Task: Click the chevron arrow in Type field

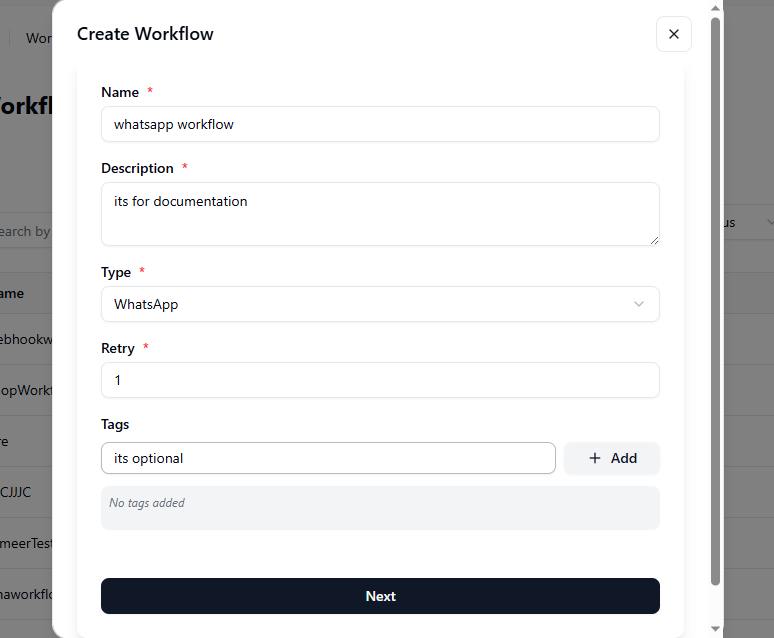Action: 639,304
